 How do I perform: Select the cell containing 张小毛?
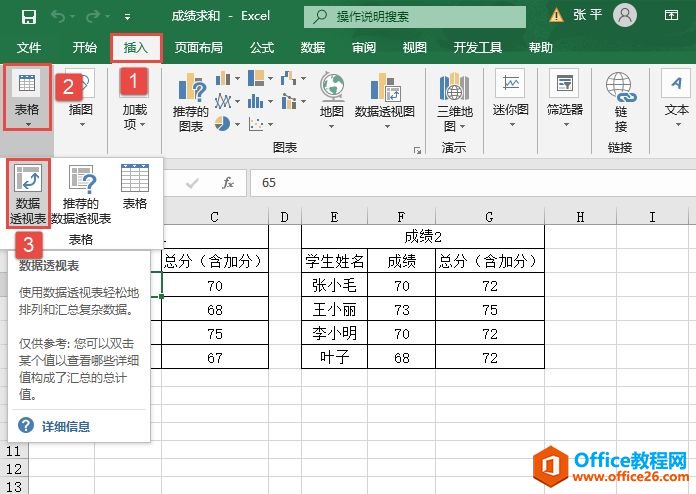334,285
